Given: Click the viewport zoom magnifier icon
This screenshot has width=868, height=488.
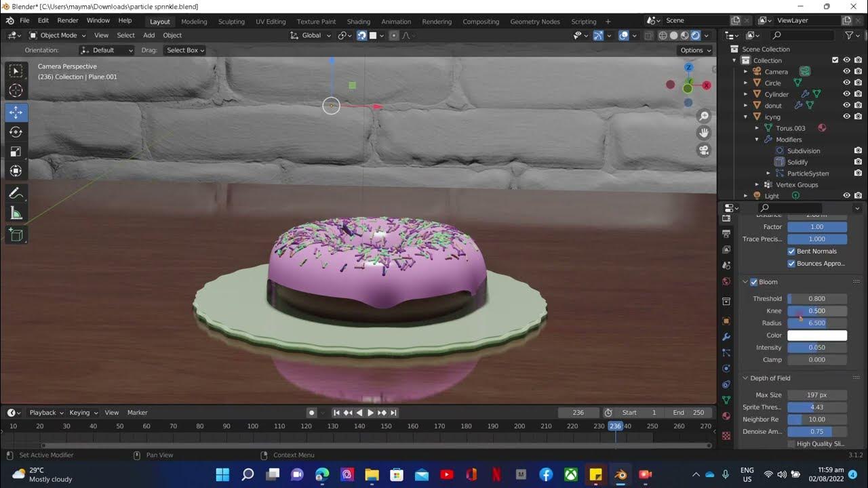Looking at the screenshot, I should (705, 117).
